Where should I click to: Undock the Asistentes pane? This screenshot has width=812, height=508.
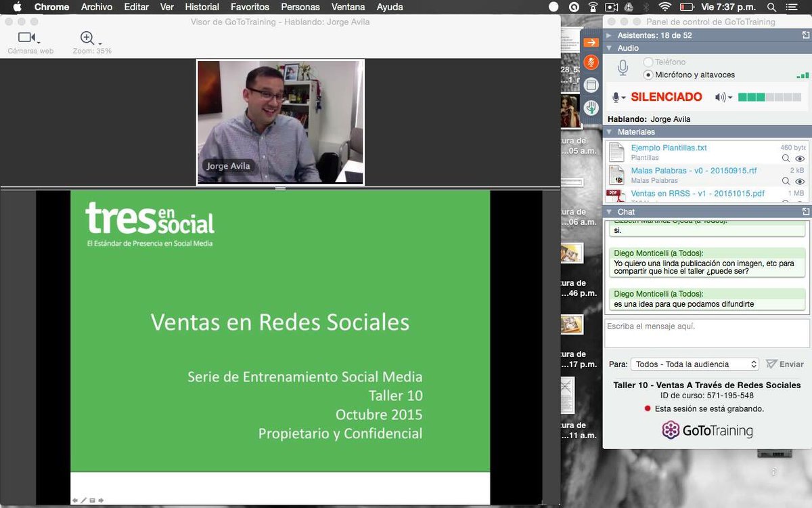pyautogui.click(x=805, y=35)
